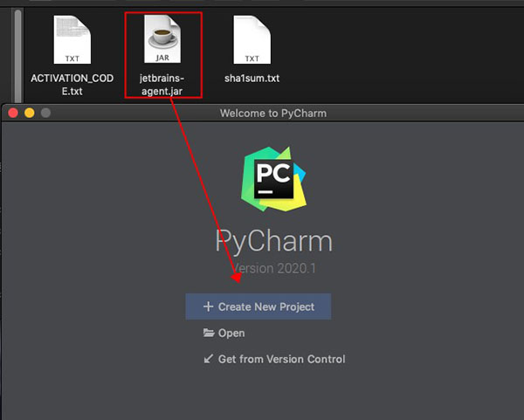Click the Version 2020.1 text
Image resolution: width=524 pixels, height=420 pixels.
coord(273,268)
